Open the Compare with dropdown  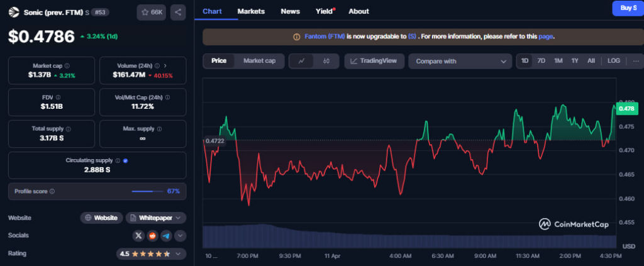click(x=460, y=61)
